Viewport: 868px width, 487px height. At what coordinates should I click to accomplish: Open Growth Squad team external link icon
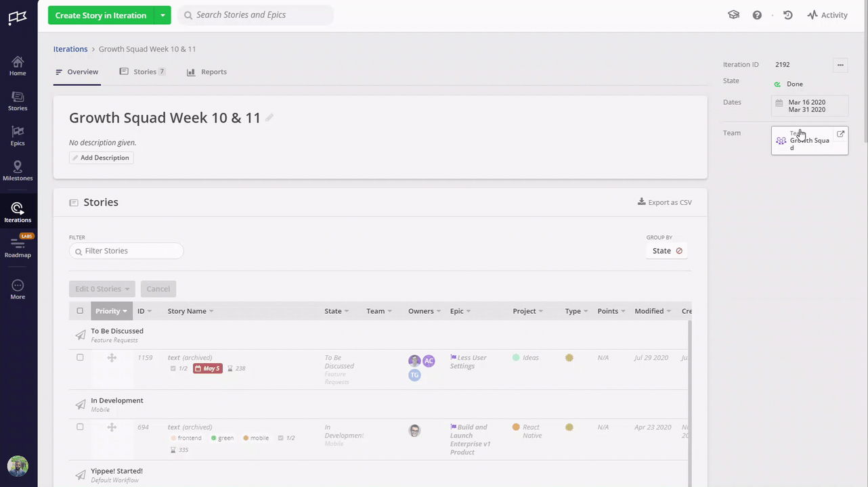click(840, 134)
